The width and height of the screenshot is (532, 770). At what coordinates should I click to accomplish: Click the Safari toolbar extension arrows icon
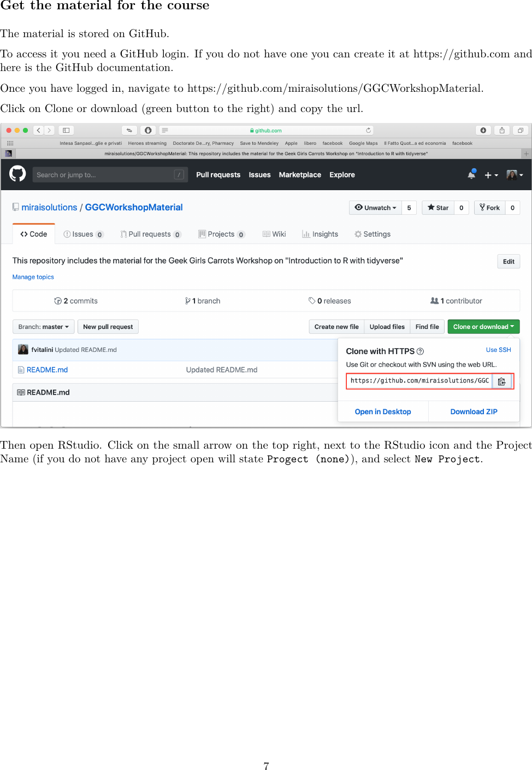coord(129,130)
